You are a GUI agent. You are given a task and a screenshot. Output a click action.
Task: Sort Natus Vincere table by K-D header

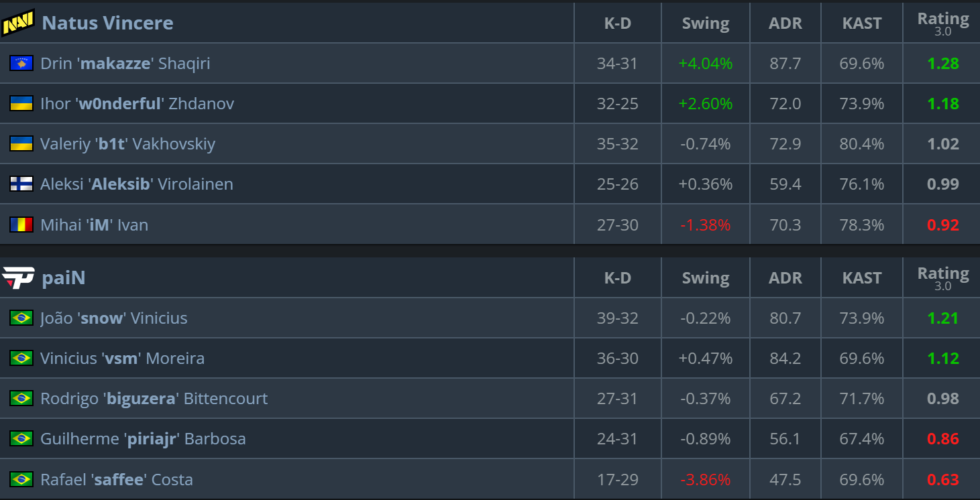tap(618, 23)
